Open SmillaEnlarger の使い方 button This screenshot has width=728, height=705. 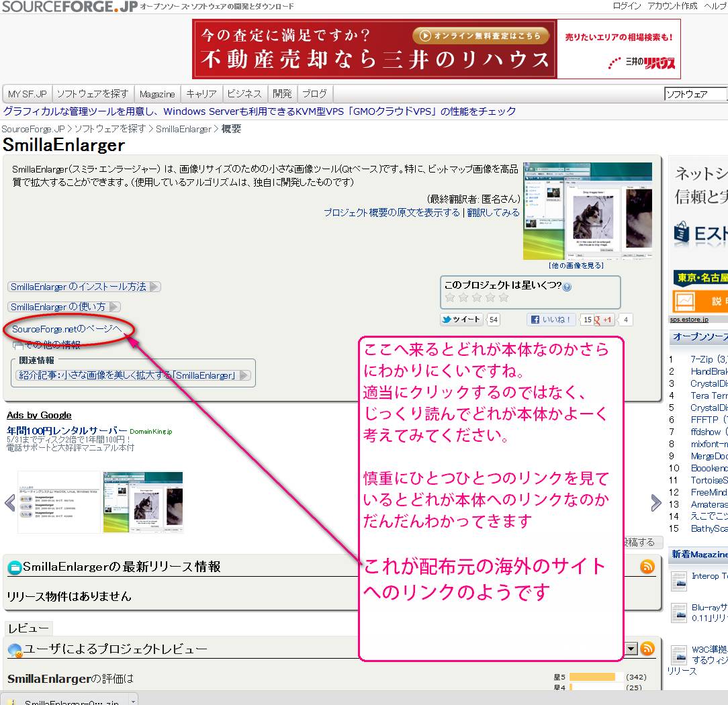[x=64, y=307]
